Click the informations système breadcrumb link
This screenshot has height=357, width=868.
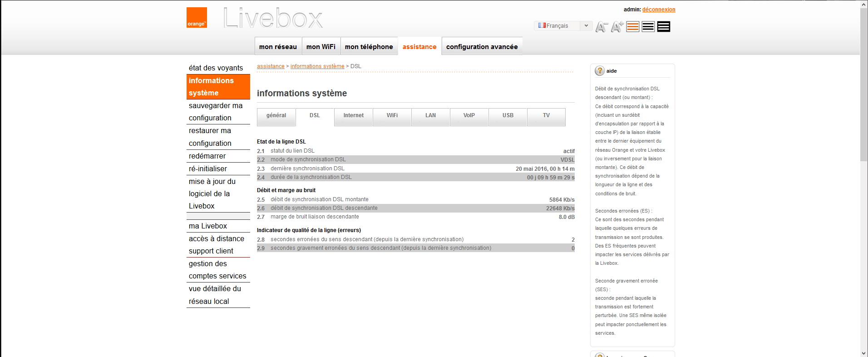tap(317, 66)
